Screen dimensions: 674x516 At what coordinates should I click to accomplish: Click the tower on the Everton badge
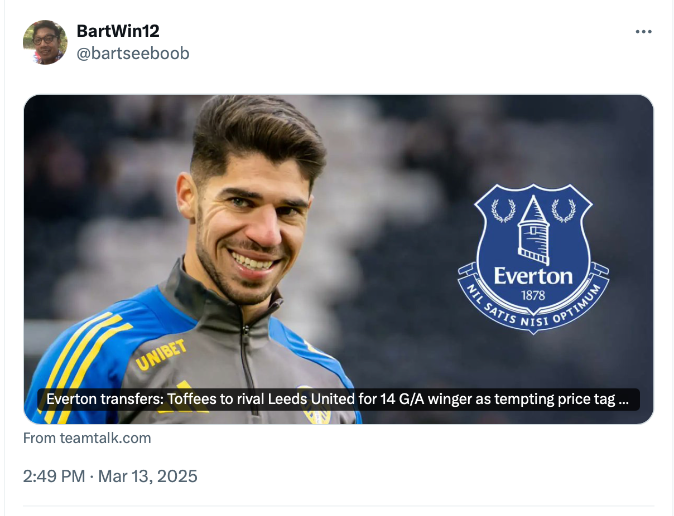pos(533,226)
